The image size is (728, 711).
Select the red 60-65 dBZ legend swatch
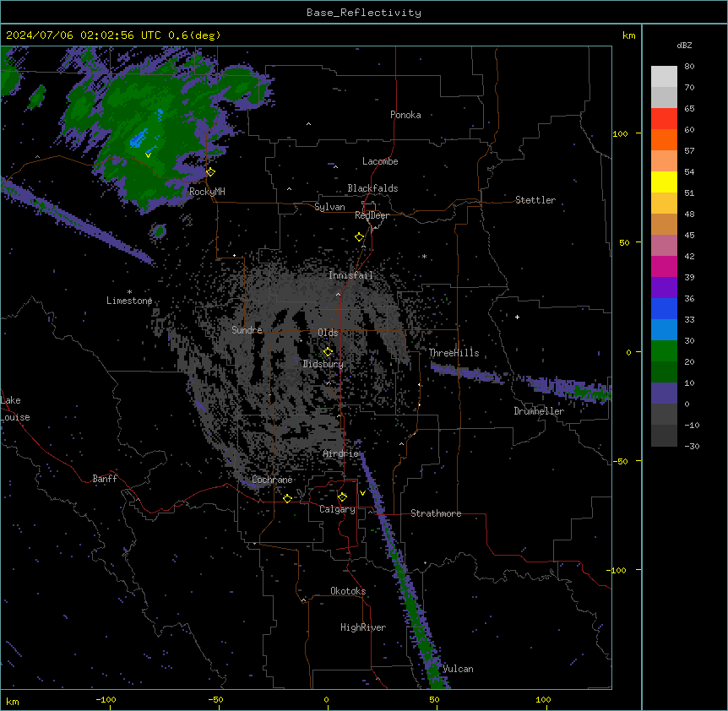(x=664, y=118)
